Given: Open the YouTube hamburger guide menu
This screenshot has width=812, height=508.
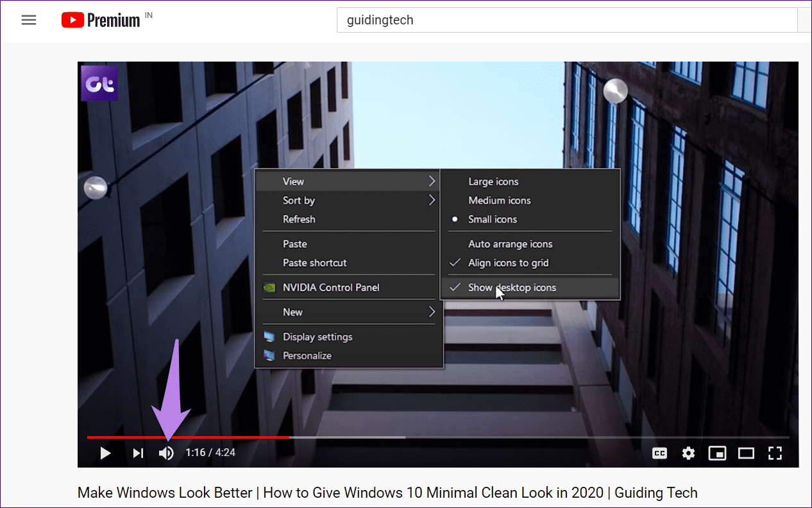Looking at the screenshot, I should [29, 20].
